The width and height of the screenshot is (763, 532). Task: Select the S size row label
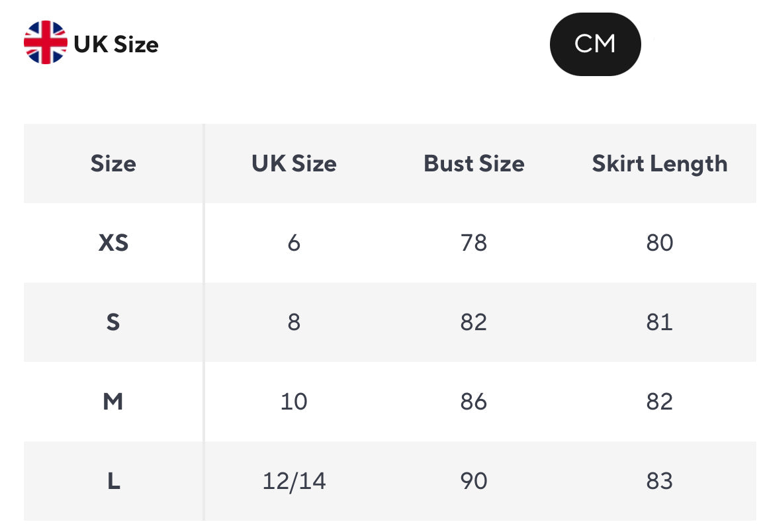point(113,322)
